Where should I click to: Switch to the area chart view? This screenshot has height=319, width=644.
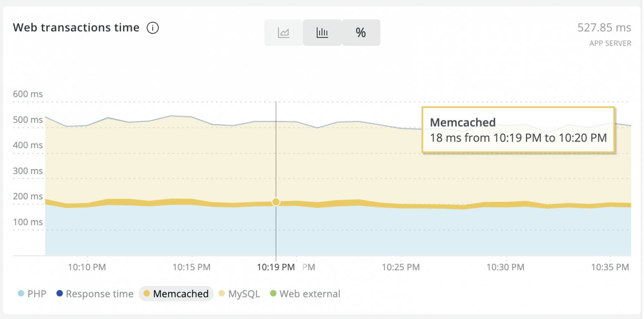284,33
